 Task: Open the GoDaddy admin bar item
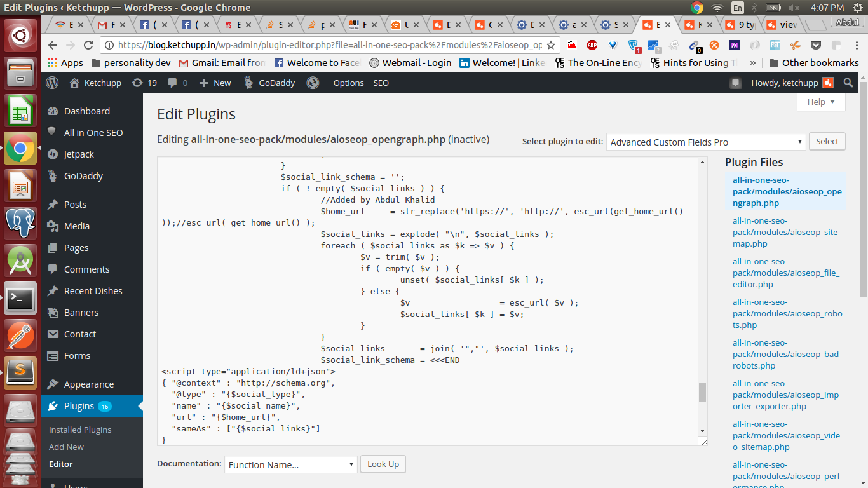click(269, 83)
